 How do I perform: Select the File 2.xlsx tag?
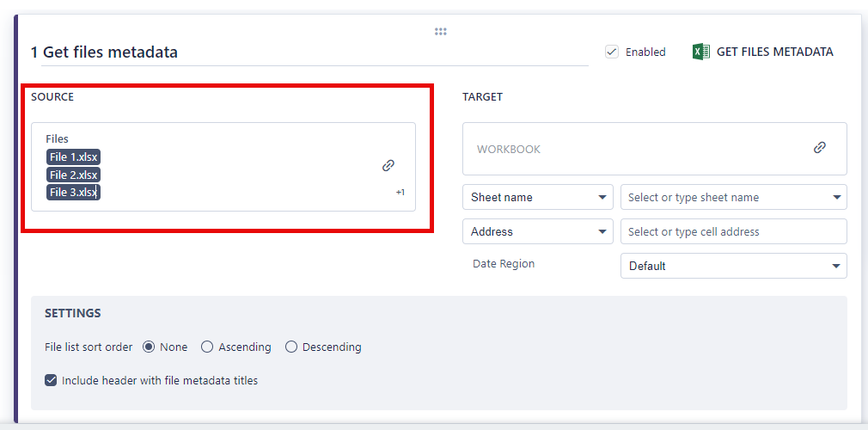click(x=74, y=175)
